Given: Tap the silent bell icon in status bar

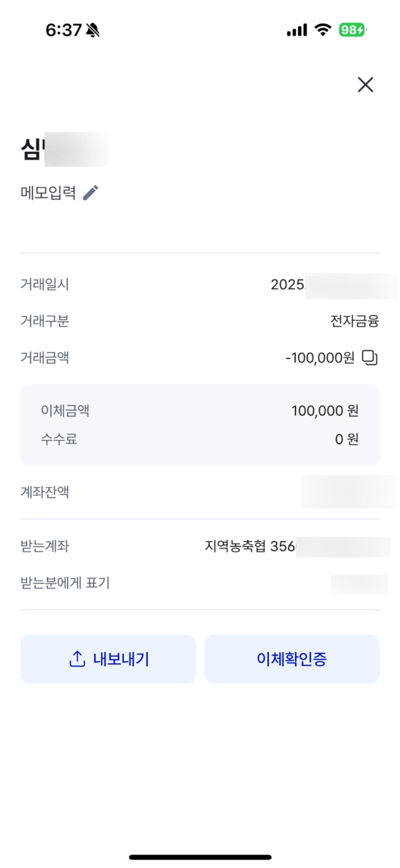Looking at the screenshot, I should [93, 30].
